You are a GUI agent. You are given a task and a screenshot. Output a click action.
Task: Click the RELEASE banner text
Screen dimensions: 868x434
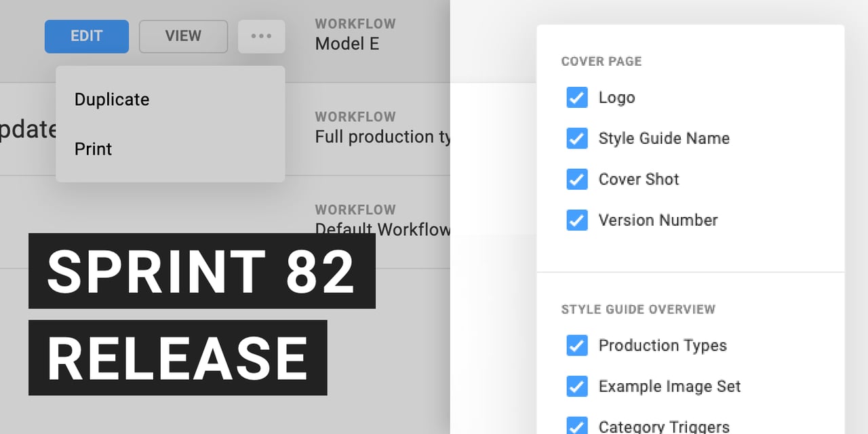pyautogui.click(x=178, y=358)
